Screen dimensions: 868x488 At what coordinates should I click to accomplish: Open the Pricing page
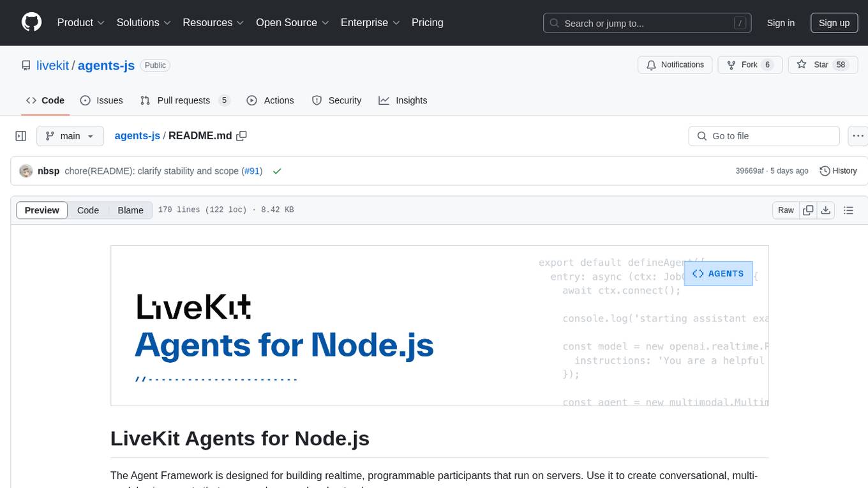point(428,22)
